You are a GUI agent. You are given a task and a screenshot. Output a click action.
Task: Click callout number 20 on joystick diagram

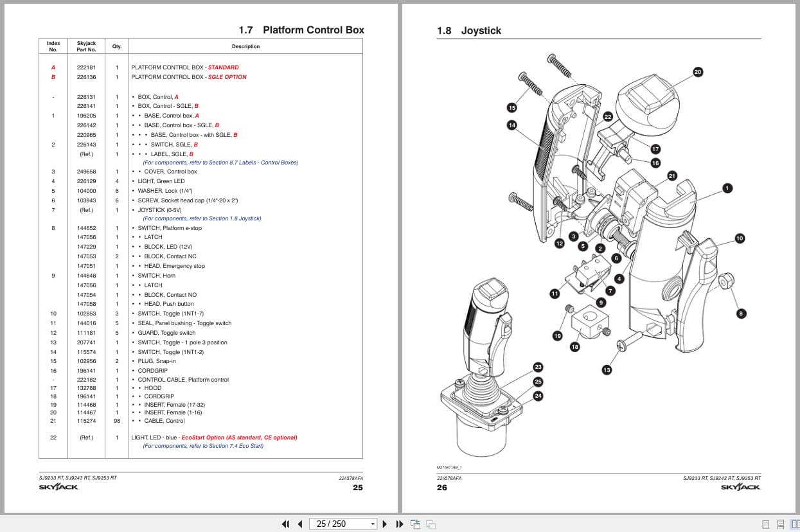698,72
